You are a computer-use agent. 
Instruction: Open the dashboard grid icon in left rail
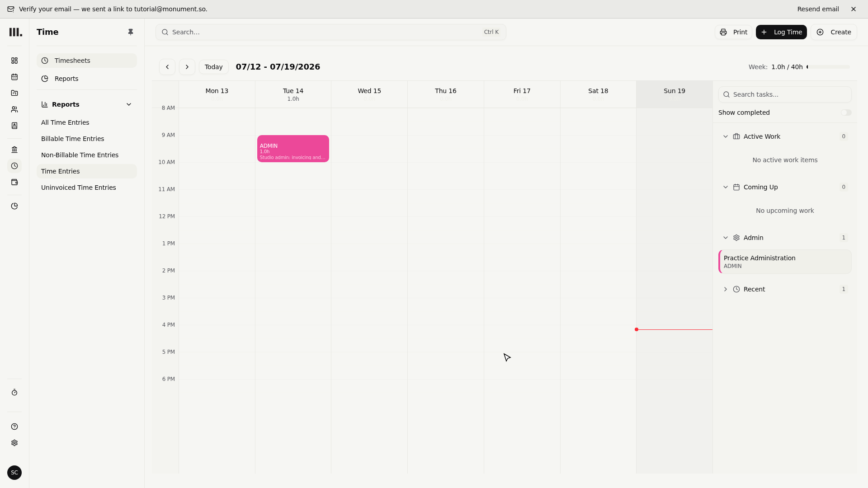point(14,61)
